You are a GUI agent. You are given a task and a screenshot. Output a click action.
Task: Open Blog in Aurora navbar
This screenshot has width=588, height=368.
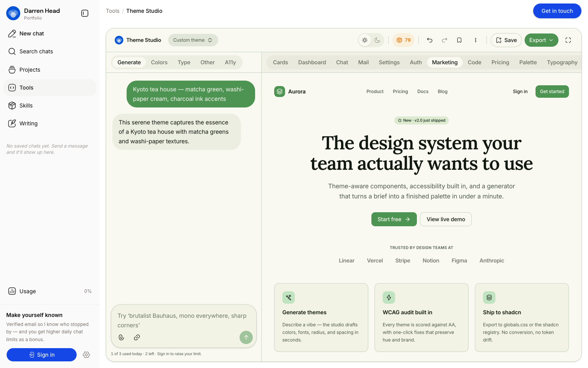coord(443,92)
